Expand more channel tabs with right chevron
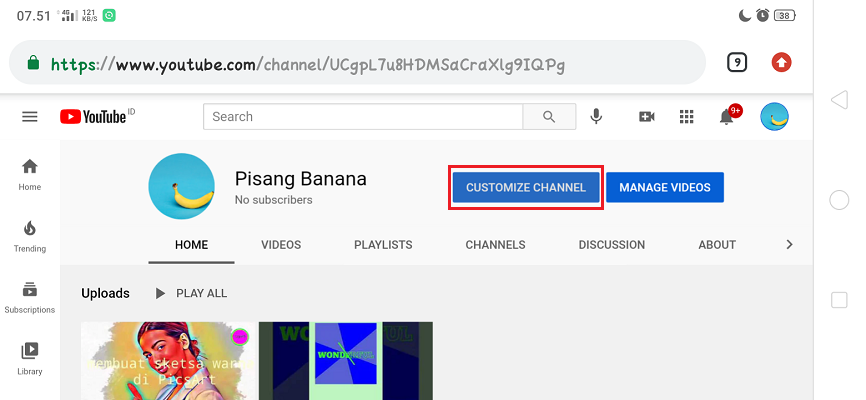This screenshot has width=866, height=400. (789, 244)
